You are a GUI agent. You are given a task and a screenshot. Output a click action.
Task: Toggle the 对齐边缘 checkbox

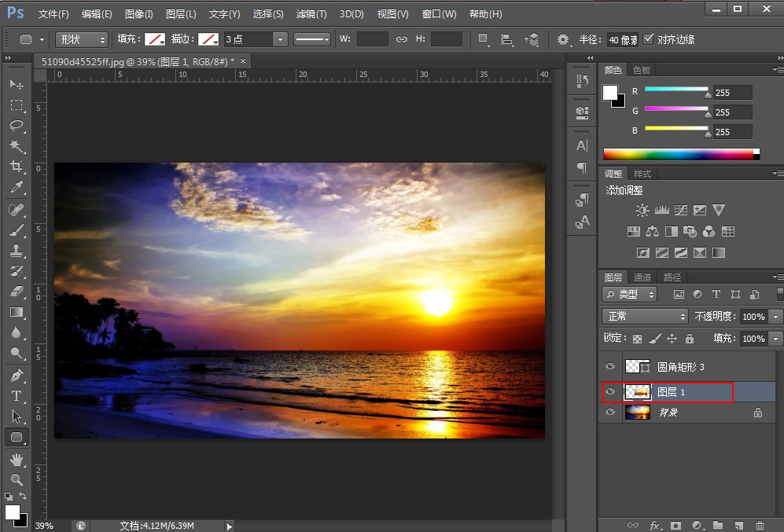648,39
